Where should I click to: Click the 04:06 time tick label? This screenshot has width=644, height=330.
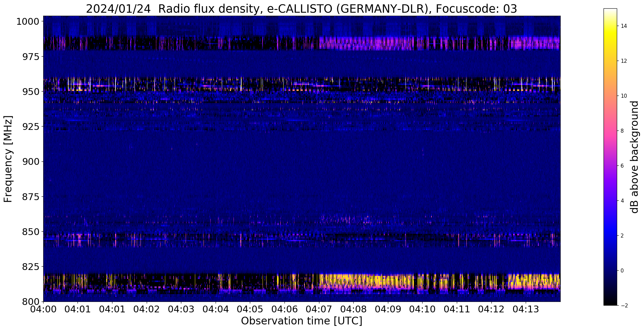[284, 309]
